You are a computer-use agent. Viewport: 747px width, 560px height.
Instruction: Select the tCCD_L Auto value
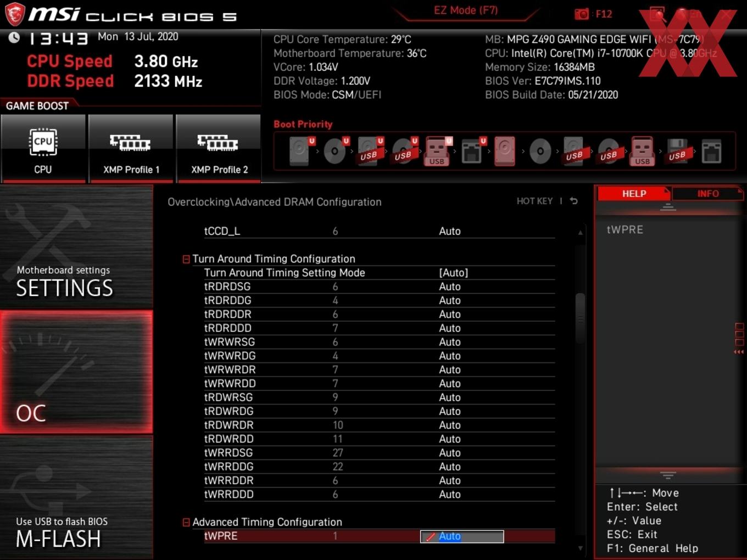tap(449, 231)
